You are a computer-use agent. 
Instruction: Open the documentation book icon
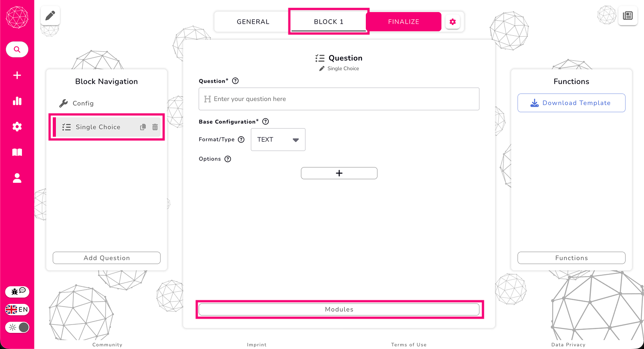coord(17,152)
